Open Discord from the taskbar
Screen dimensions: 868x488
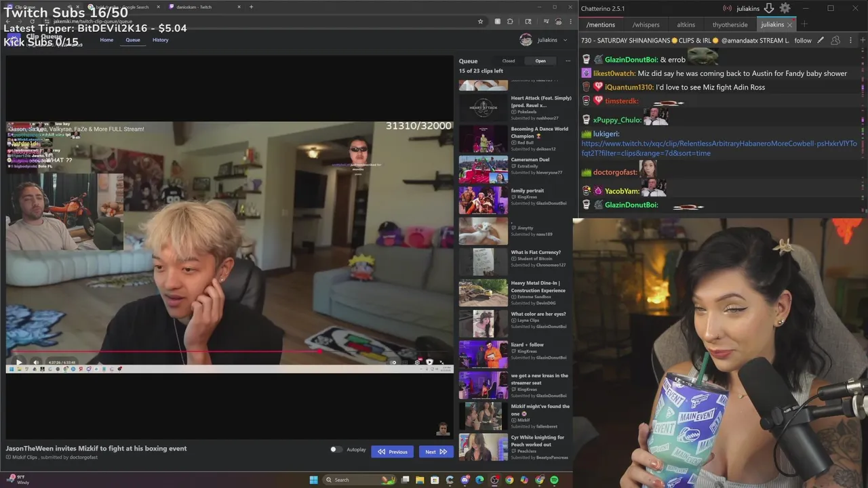[x=465, y=480]
